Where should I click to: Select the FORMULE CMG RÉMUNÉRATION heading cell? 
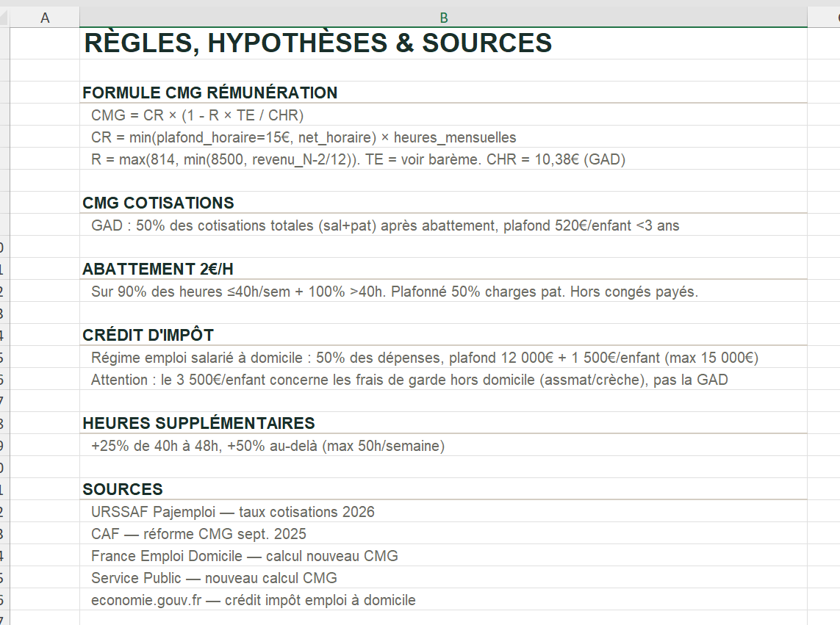click(209, 93)
